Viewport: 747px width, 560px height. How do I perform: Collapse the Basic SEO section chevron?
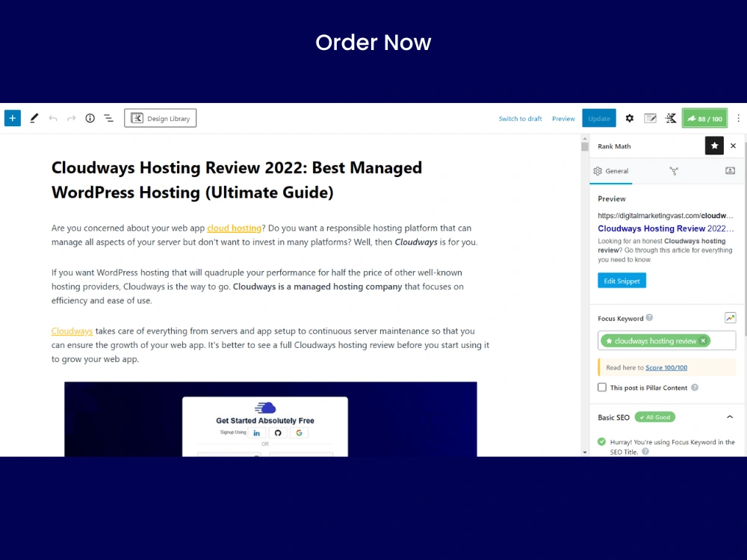coord(729,417)
